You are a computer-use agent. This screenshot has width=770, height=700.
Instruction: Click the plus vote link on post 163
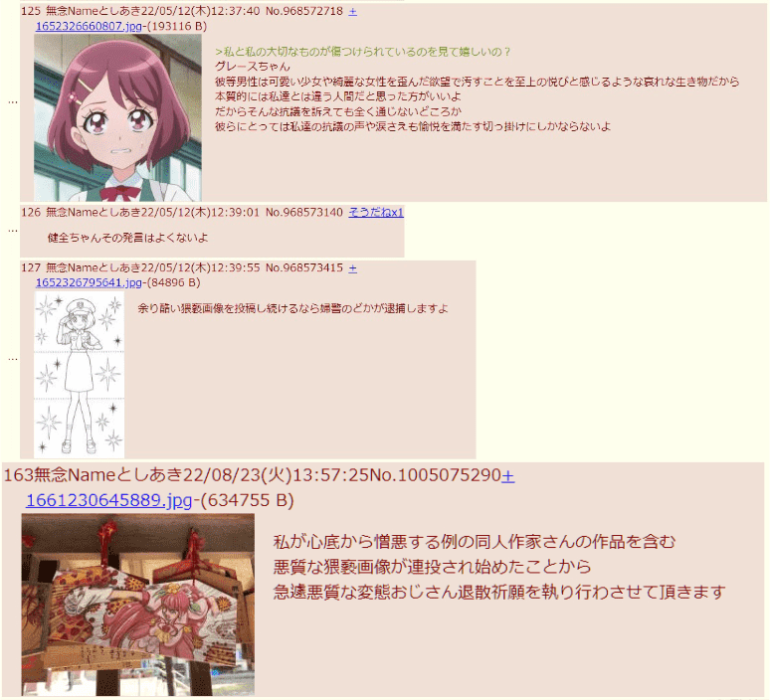507,475
